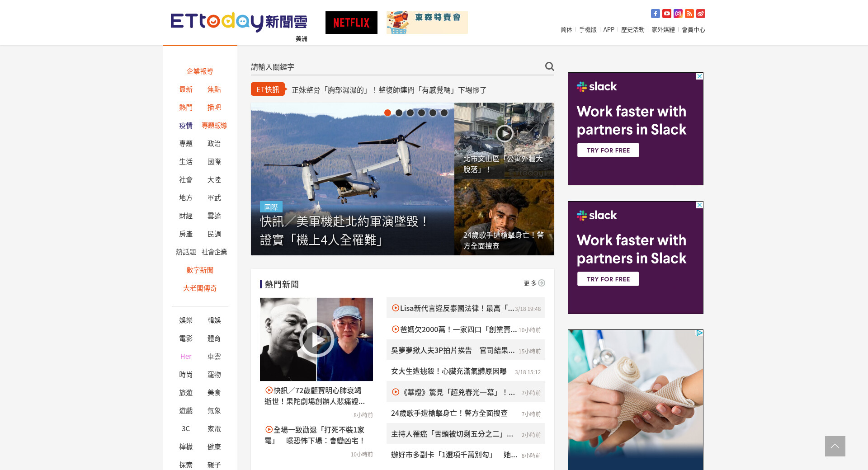Open the 最新 news category
This screenshot has height=470, width=868.
click(186, 89)
